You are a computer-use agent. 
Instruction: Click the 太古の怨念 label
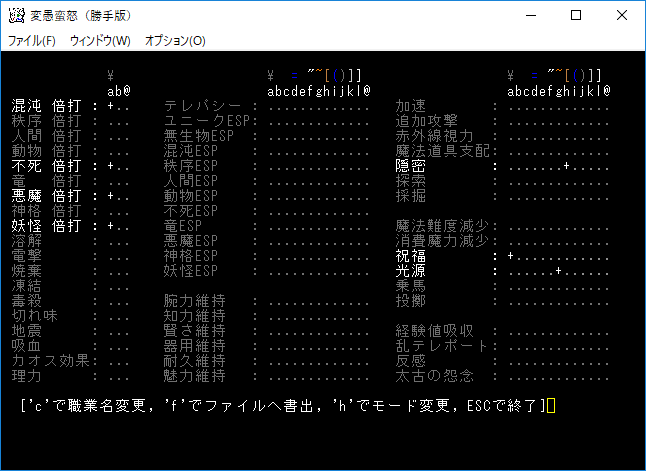coord(435,376)
